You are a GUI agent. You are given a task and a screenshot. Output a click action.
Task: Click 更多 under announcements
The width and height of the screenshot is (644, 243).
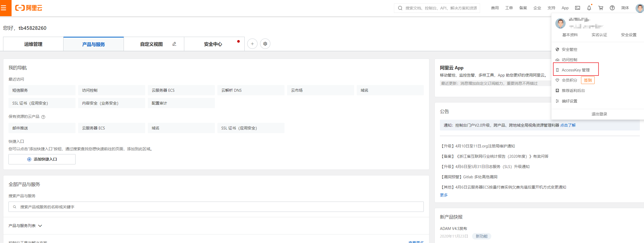coord(444,195)
